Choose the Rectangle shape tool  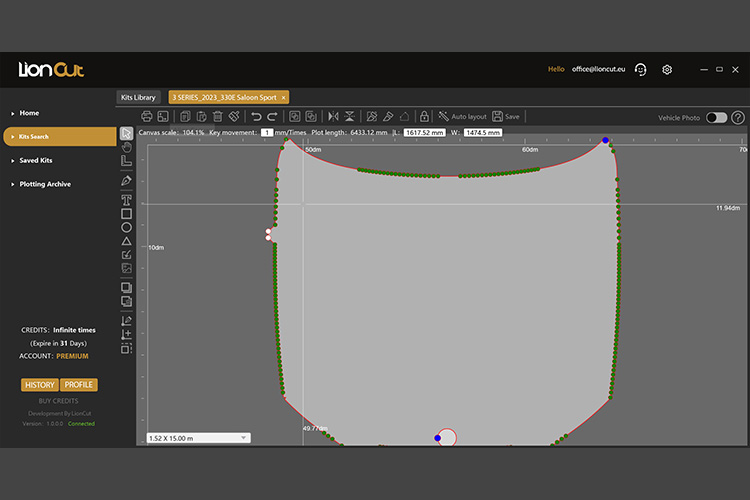(126, 213)
